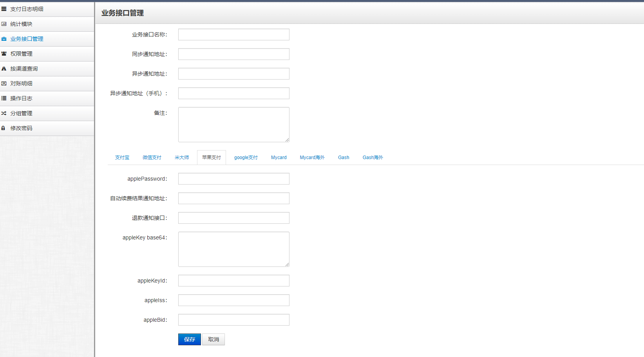Switch to the Mycard海外 tab

pos(312,158)
